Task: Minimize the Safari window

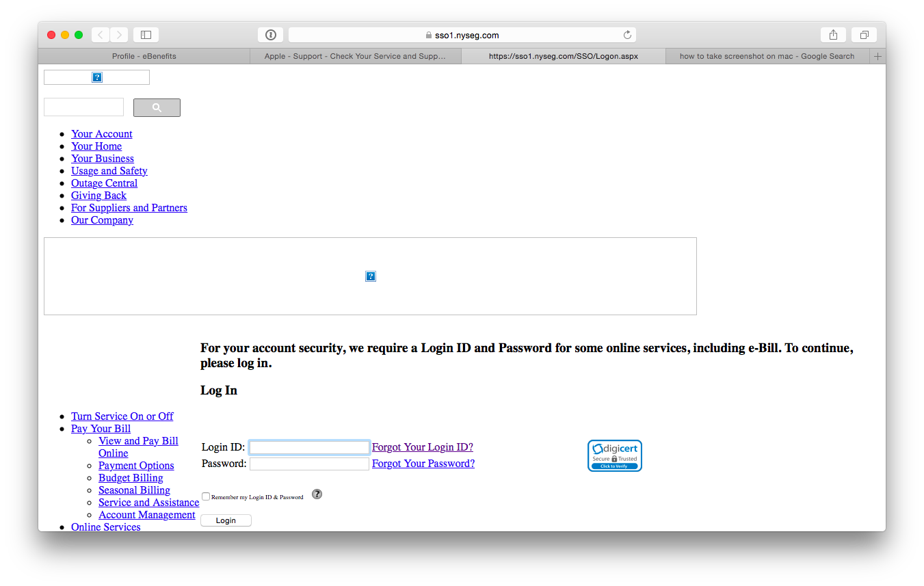Action: pos(65,35)
